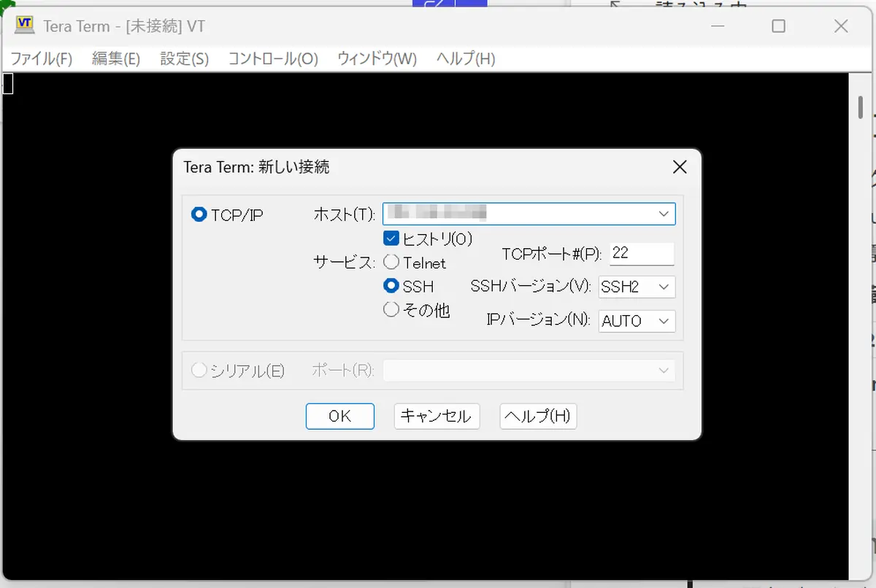Open the ヘルプ(H) menu
The image size is (876, 588).
466,59
